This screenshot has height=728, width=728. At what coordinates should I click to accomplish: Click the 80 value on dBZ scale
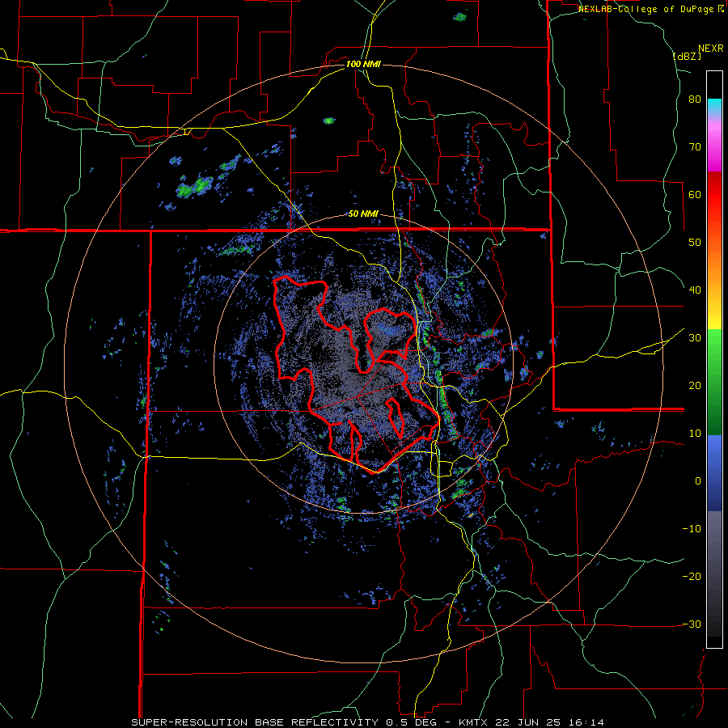point(695,99)
